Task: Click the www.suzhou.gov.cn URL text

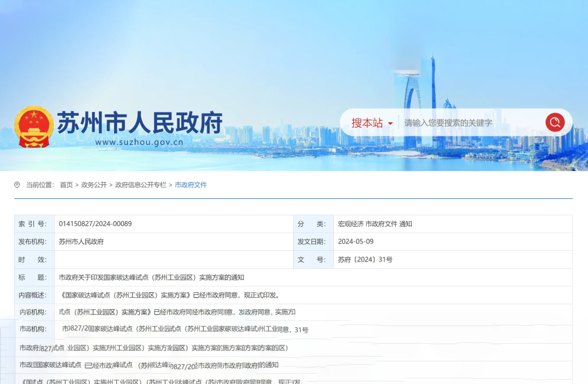Action: click(x=139, y=143)
